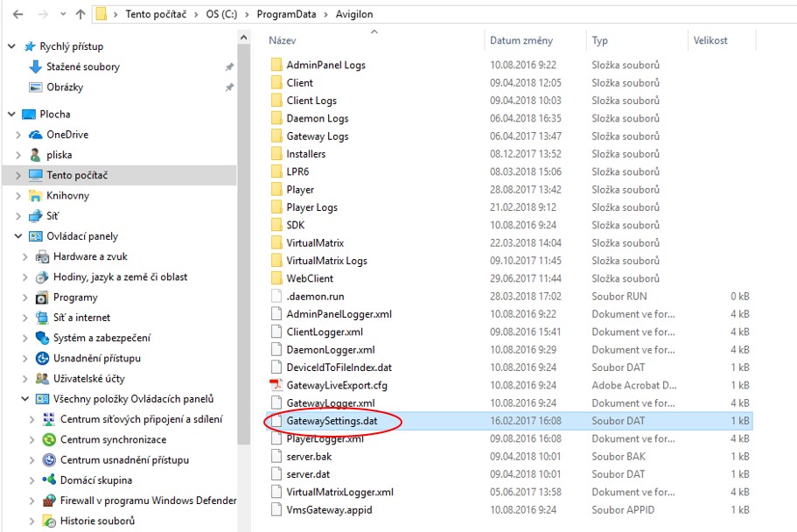This screenshot has height=532, width=797.
Task: Click the GatewayLiveExport.cfg PDF icon
Action: click(276, 385)
